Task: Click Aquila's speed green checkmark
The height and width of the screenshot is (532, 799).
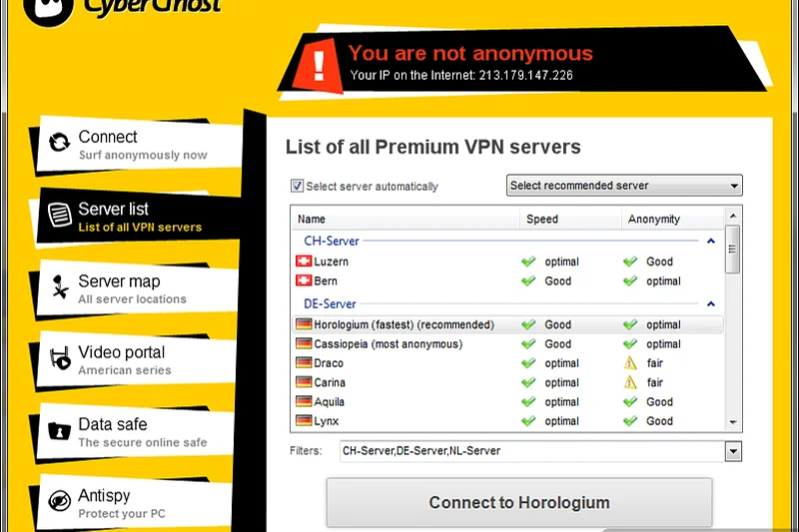Action: [529, 401]
